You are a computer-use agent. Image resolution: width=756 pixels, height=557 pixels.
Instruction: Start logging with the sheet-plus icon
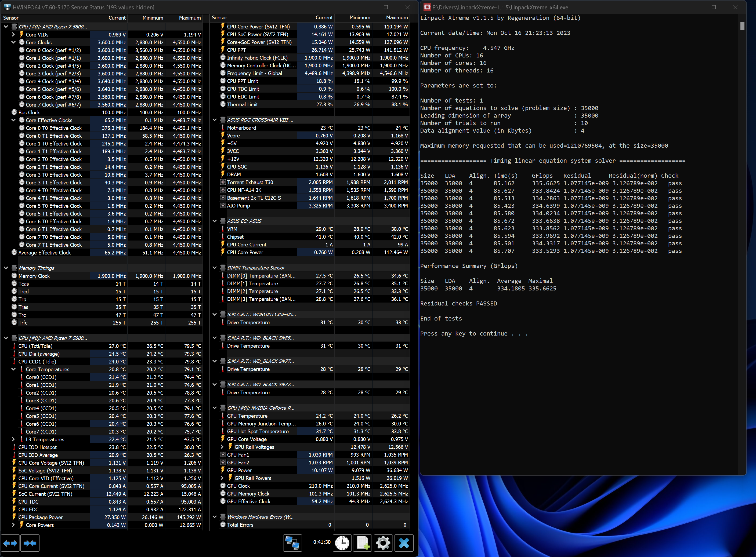(363, 543)
